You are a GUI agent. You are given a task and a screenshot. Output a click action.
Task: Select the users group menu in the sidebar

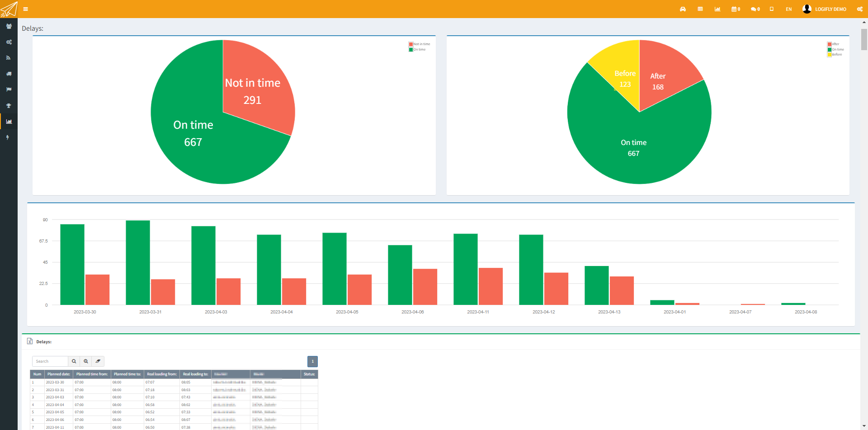[x=9, y=27]
